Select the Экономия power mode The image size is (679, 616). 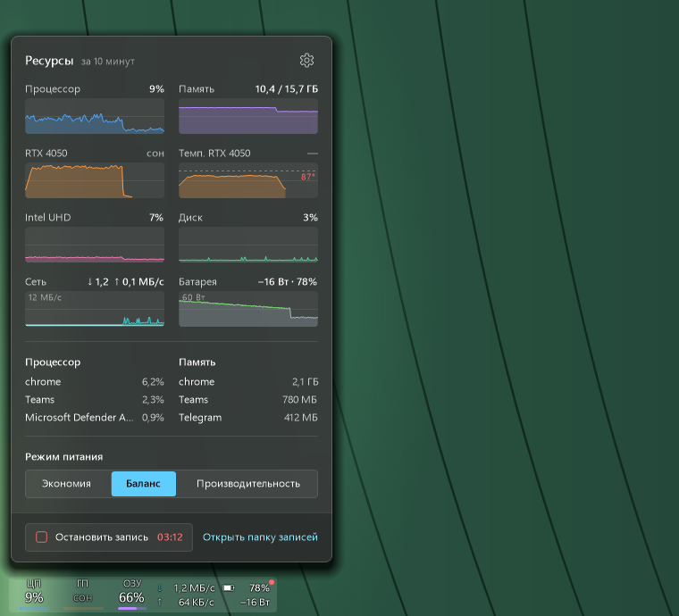click(x=66, y=484)
